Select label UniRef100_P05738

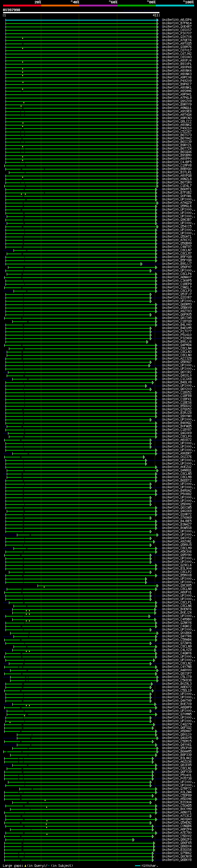tap(177, 778)
